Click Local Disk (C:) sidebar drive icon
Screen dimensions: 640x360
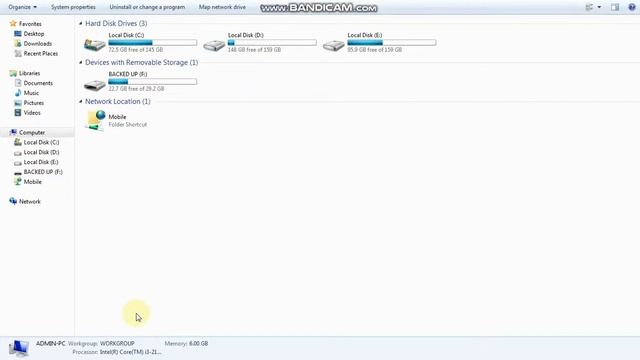18,142
